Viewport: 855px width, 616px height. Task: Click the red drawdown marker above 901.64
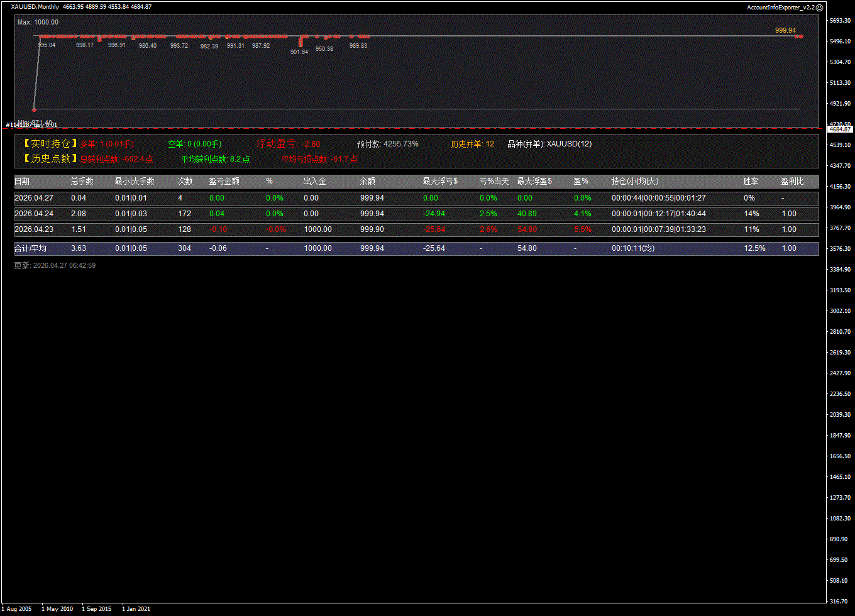[301, 42]
